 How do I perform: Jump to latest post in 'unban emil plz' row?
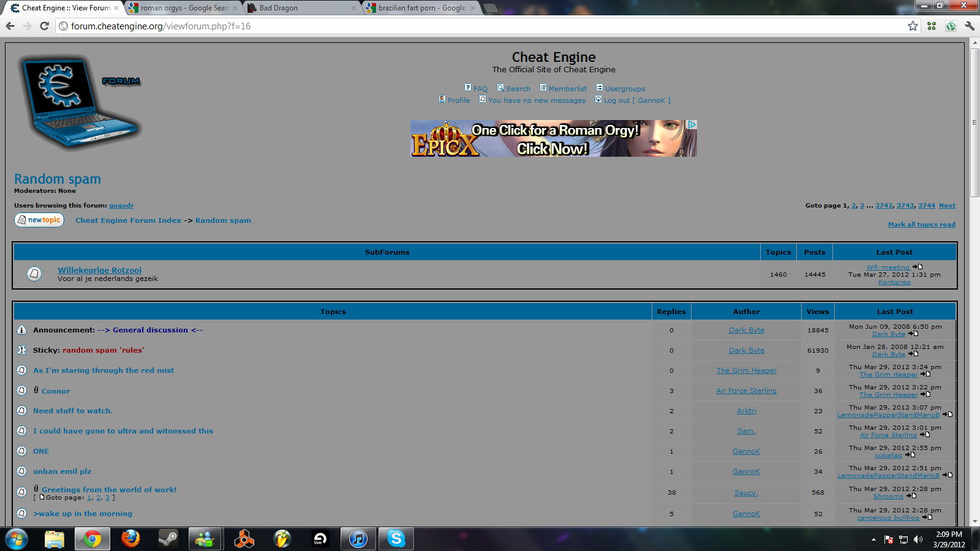[948, 475]
